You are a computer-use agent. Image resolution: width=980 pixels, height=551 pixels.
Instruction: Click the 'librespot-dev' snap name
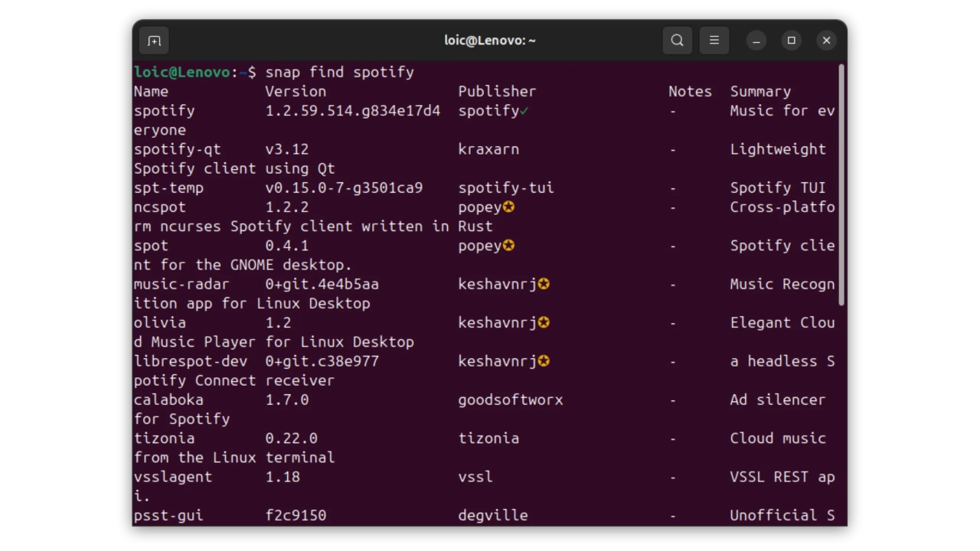[191, 361]
